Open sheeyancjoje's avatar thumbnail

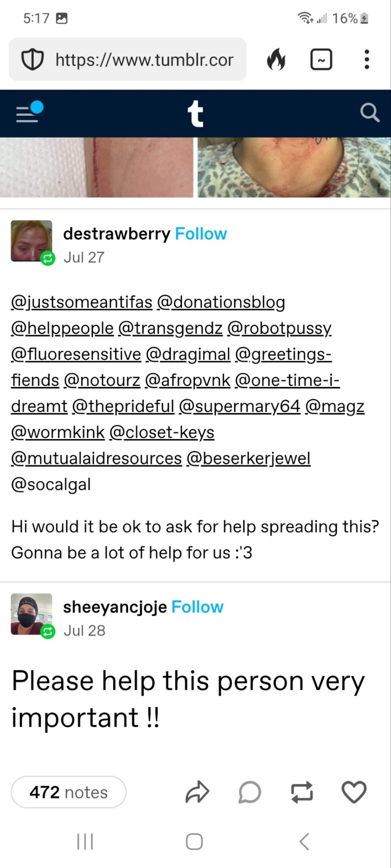(31, 614)
